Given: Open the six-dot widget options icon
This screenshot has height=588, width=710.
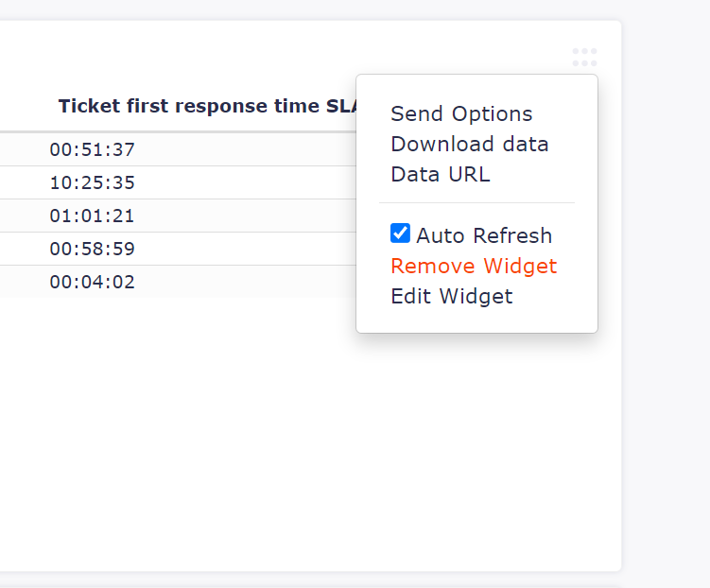Looking at the screenshot, I should (584, 58).
